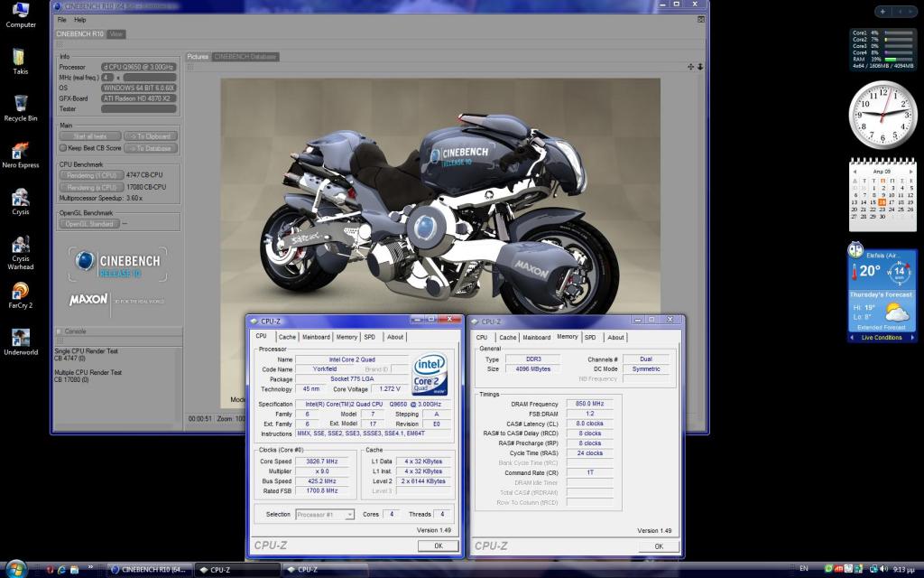The image size is (924, 578).
Task: Click the Processor info field in CINEBENCH
Action: 138,67
